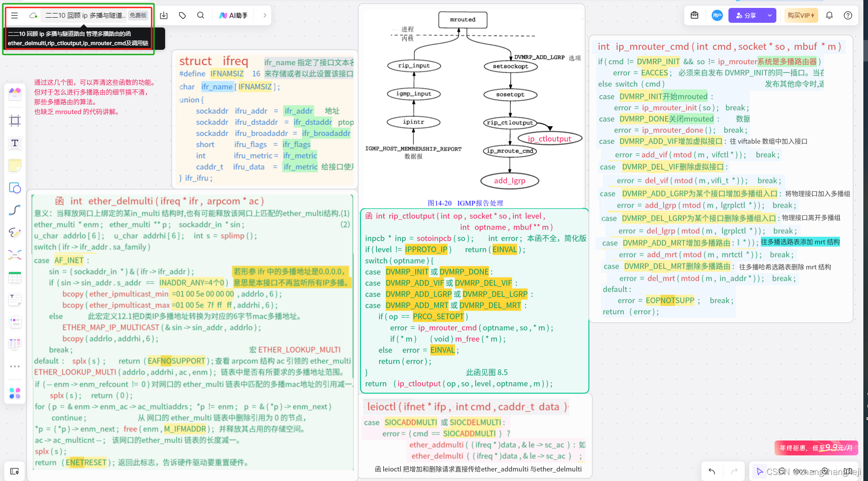This screenshot has width=868, height=481.
Task: Open the template library in the left toolbar
Action: point(15,94)
